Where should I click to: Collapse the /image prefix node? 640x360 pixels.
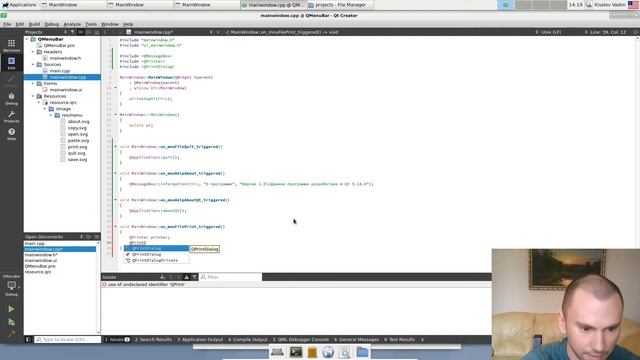tap(45, 109)
